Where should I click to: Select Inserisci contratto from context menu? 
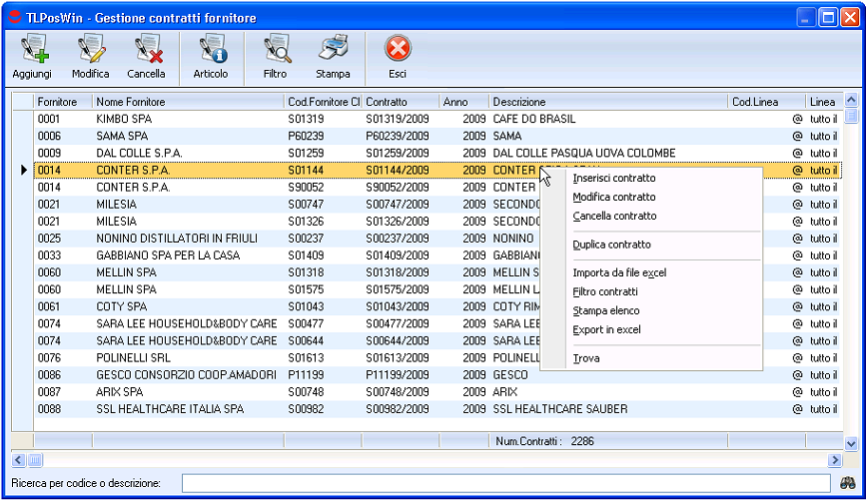pos(613,179)
